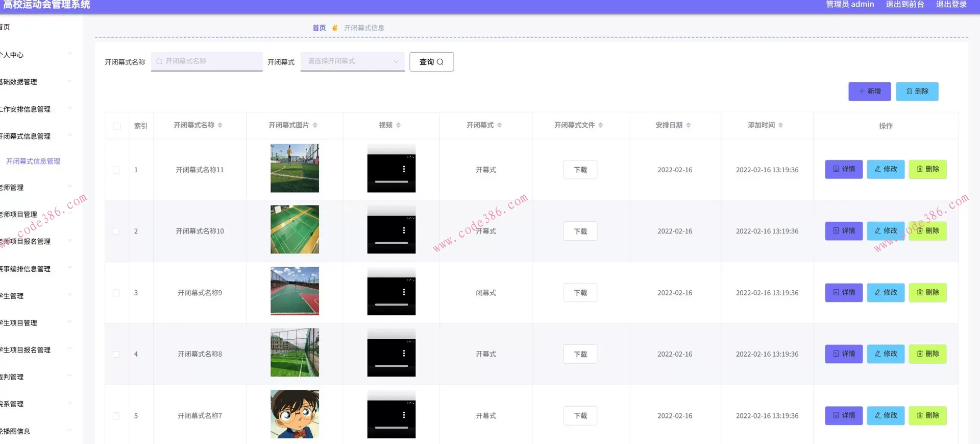The height and width of the screenshot is (444, 980).
Task: Sort by 添加时间 column arrows
Action: (780, 125)
